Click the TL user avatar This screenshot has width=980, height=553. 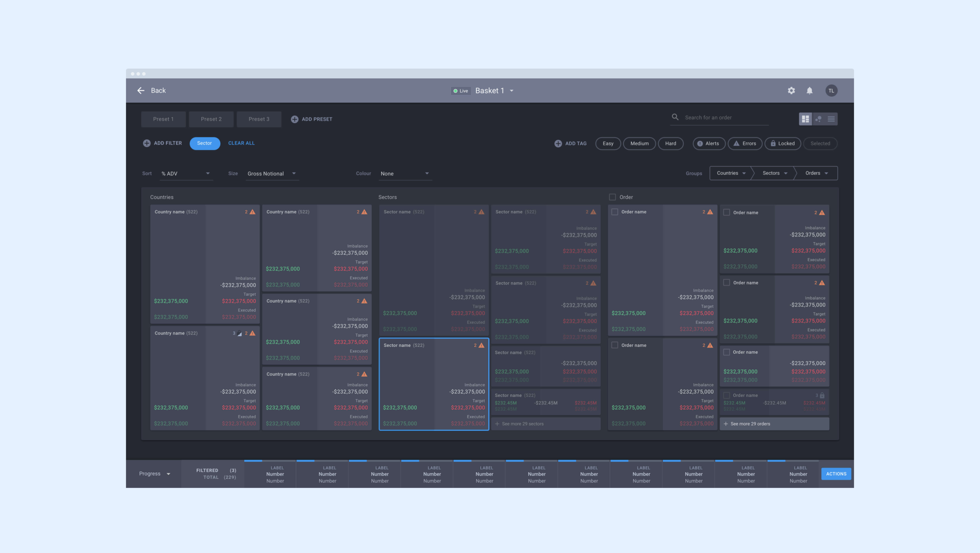(x=831, y=91)
